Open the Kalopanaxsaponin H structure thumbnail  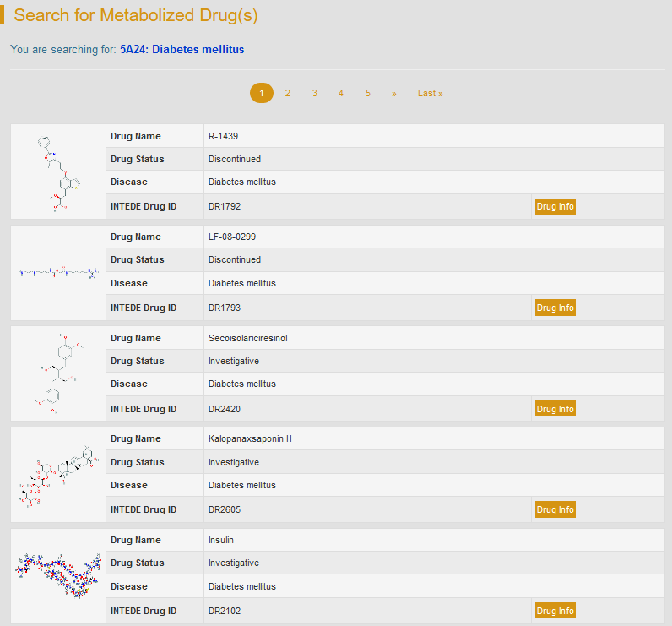click(57, 475)
